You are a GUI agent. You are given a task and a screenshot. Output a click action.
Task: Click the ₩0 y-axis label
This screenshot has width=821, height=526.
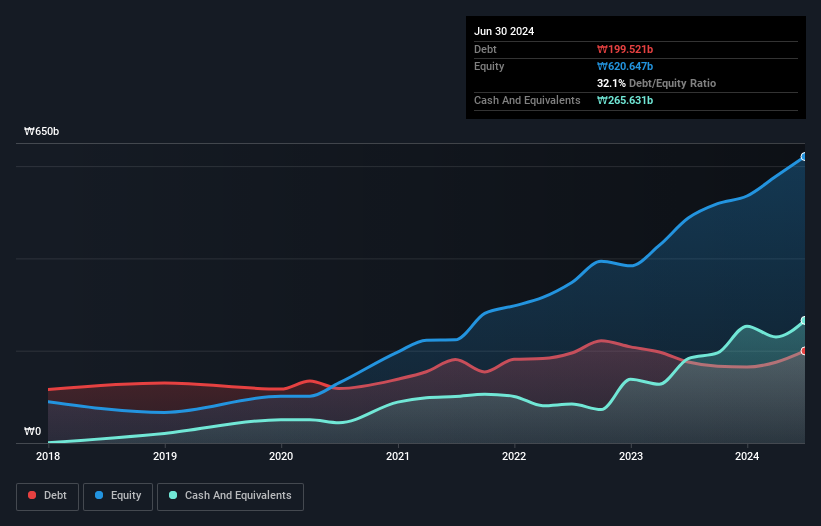[32, 431]
